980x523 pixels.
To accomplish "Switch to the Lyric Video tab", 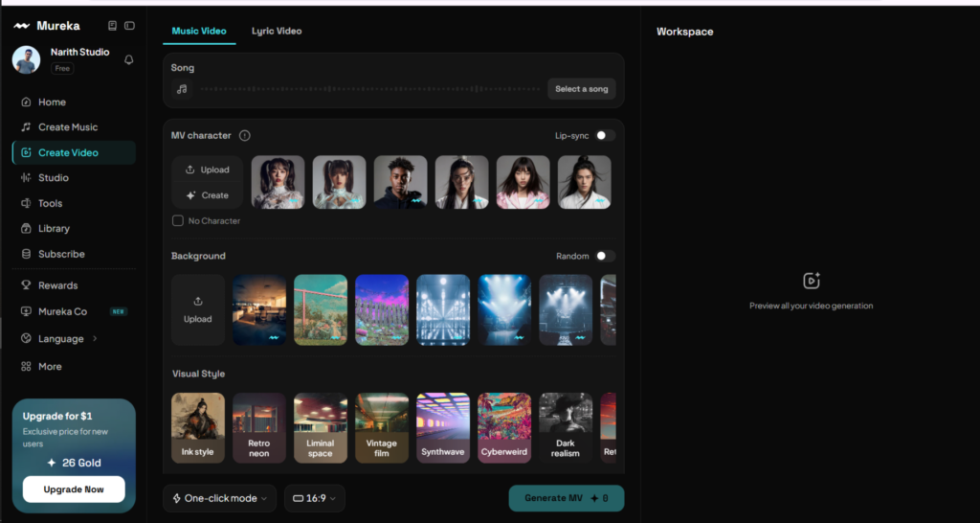I will click(x=277, y=31).
